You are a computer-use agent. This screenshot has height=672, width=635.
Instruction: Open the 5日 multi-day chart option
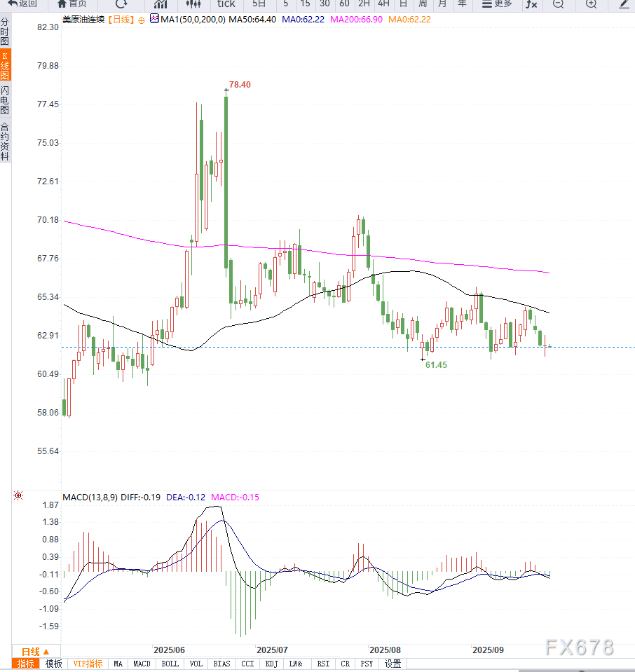tap(259, 4)
